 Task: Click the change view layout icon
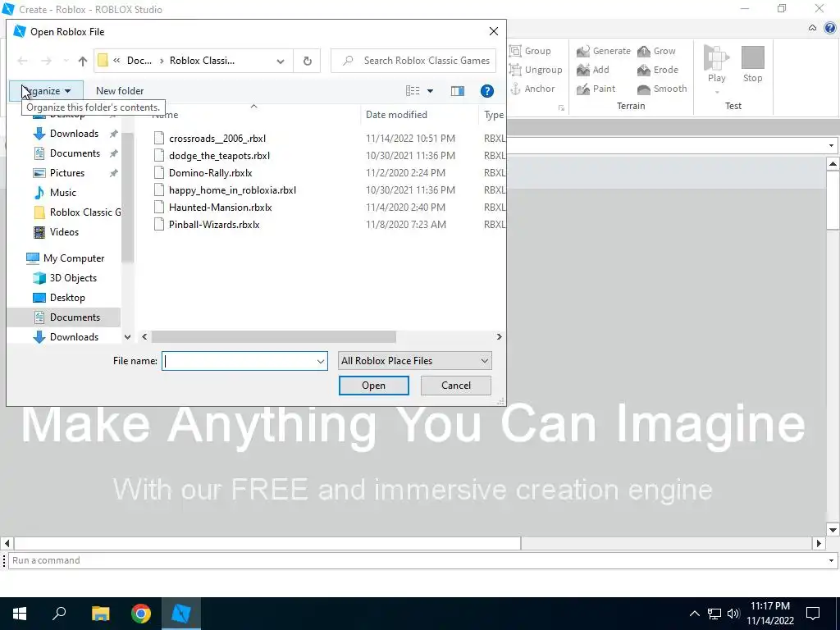pyautogui.click(x=413, y=91)
